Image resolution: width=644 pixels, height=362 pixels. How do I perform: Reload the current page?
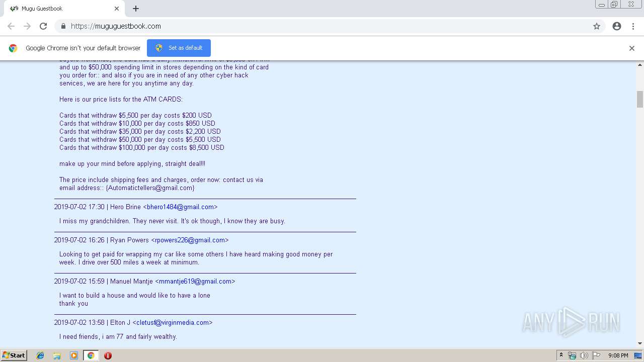tap(43, 26)
